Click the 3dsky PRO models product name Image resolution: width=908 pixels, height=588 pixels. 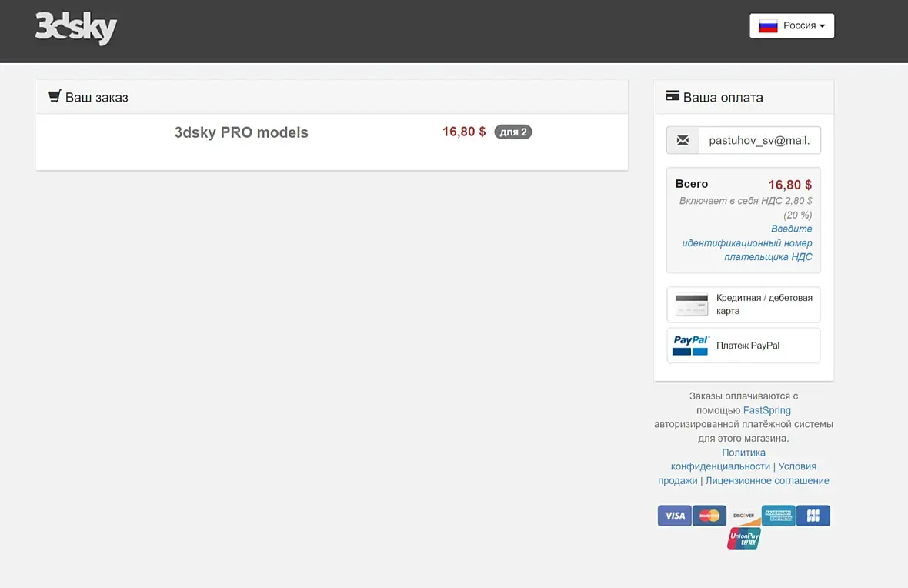242,132
